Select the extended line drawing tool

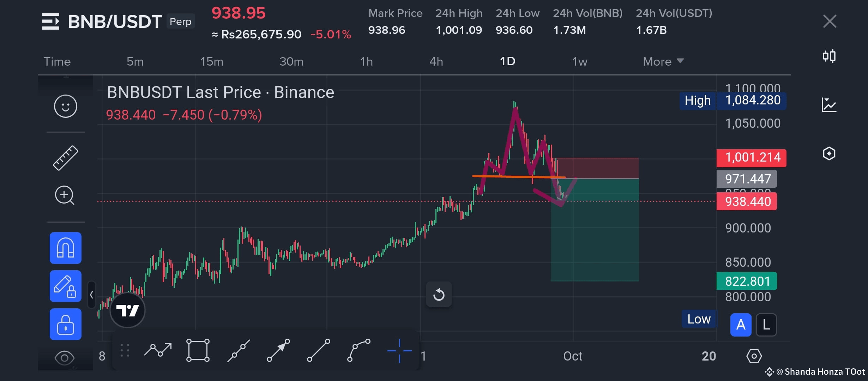[x=239, y=350]
